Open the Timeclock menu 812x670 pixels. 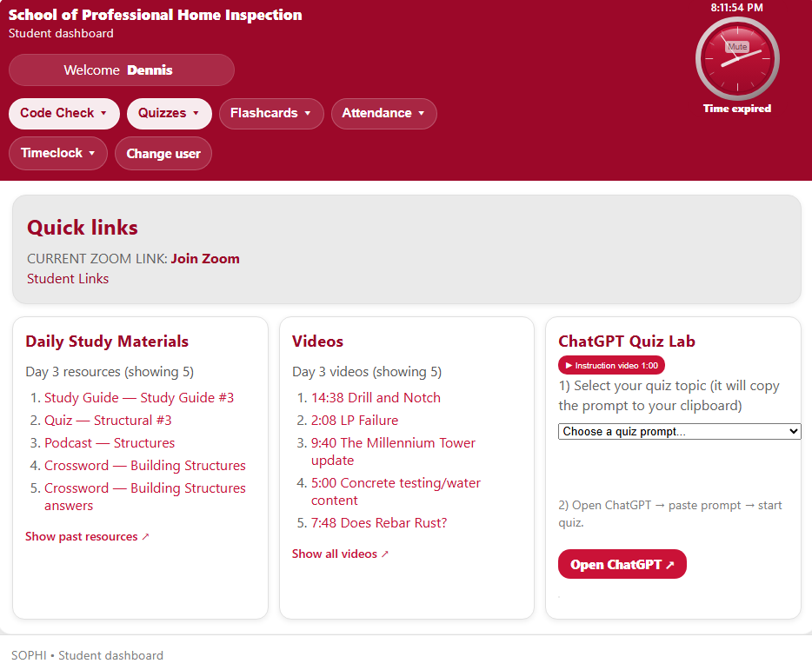57,154
